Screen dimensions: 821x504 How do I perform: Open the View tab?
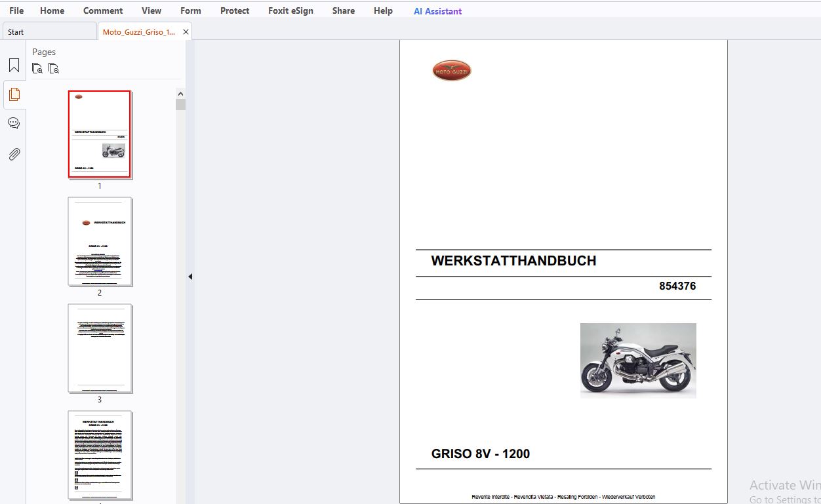coord(151,10)
